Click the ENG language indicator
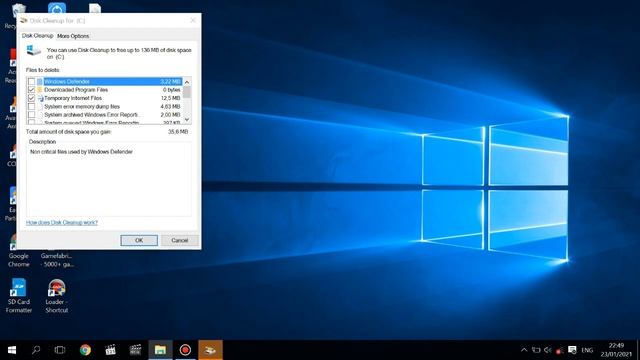Image resolution: width=640 pixels, height=360 pixels. click(587, 350)
